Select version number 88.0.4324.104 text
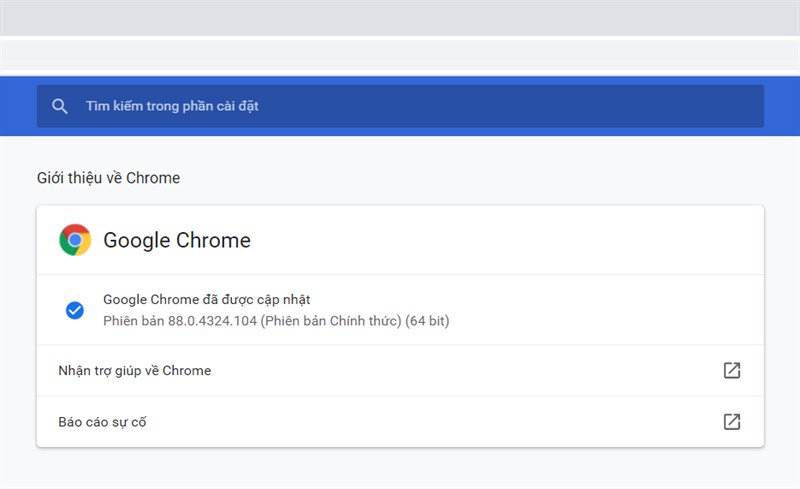Screen dimensions: 800x489 (212, 321)
